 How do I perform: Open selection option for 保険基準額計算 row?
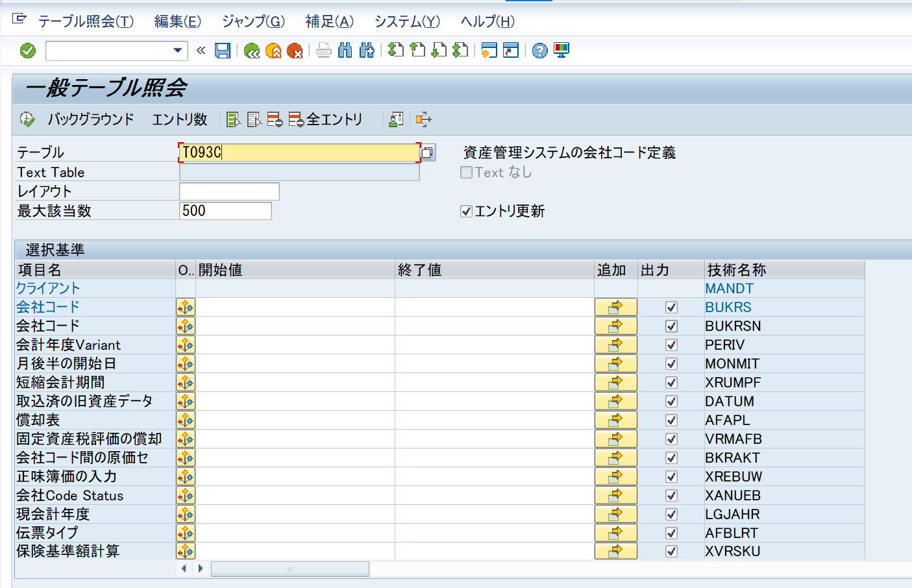(x=186, y=552)
